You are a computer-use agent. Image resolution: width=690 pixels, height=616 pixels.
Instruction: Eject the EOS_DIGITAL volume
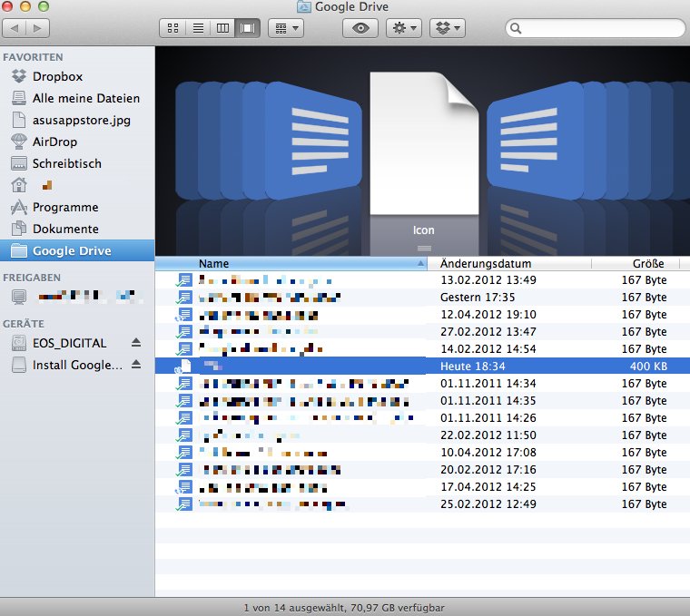[136, 343]
